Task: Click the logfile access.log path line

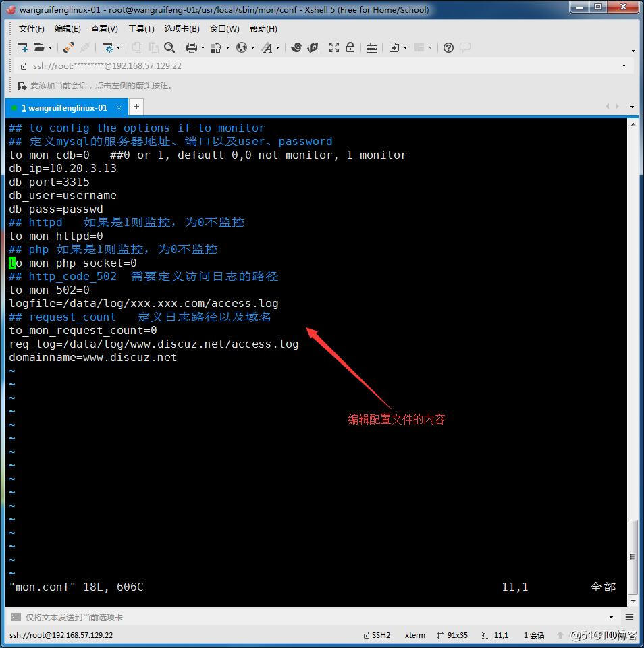Action: 144,303
